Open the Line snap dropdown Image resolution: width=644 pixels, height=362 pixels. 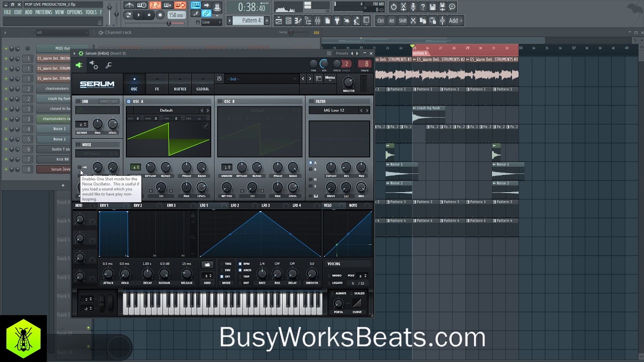(212, 22)
